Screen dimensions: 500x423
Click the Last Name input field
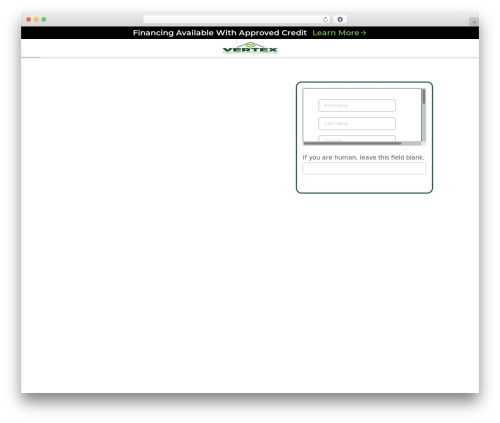(357, 123)
